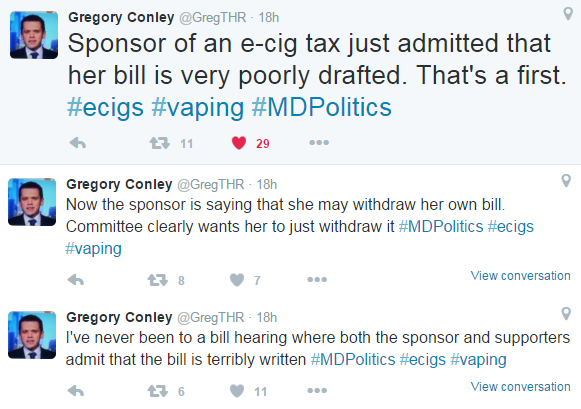Open more options on third tweet

317,390
